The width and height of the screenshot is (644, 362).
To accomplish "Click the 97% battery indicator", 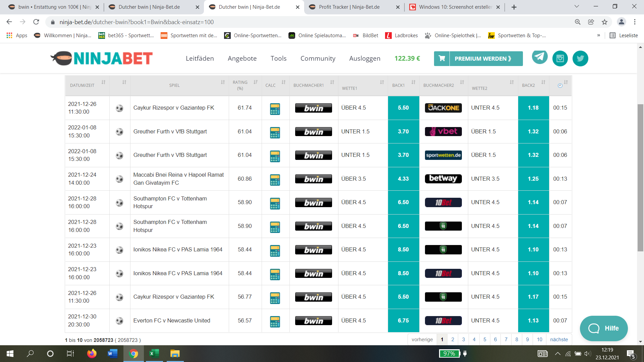I will click(x=449, y=354).
